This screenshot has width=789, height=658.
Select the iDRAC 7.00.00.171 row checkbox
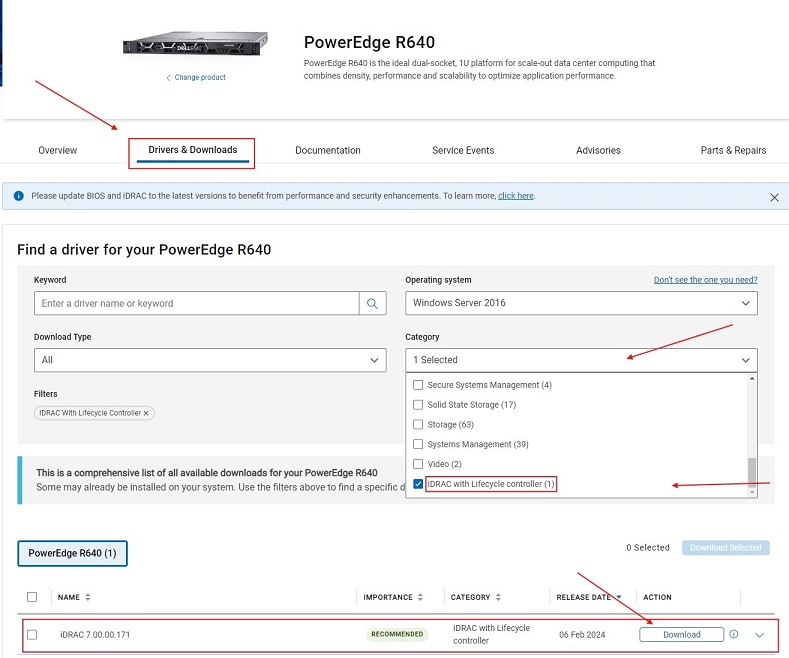pyautogui.click(x=32, y=634)
